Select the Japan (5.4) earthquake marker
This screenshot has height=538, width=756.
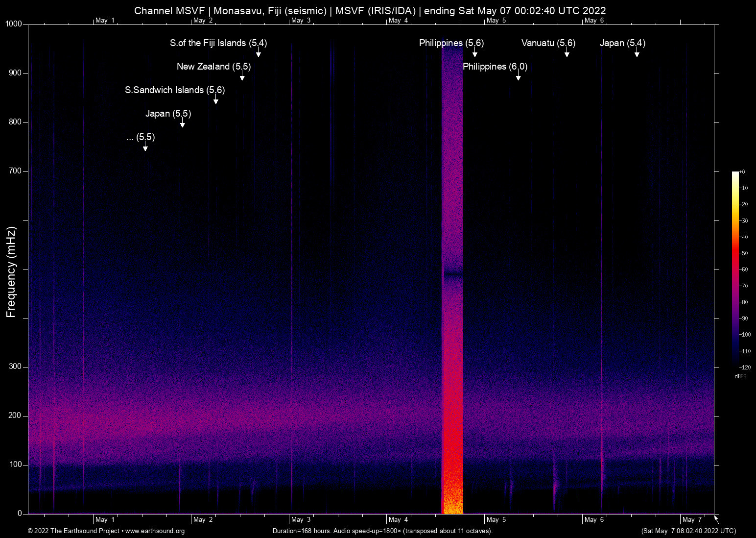point(637,53)
